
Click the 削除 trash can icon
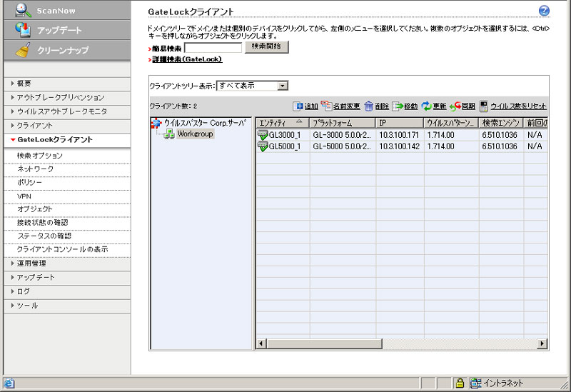(368, 106)
